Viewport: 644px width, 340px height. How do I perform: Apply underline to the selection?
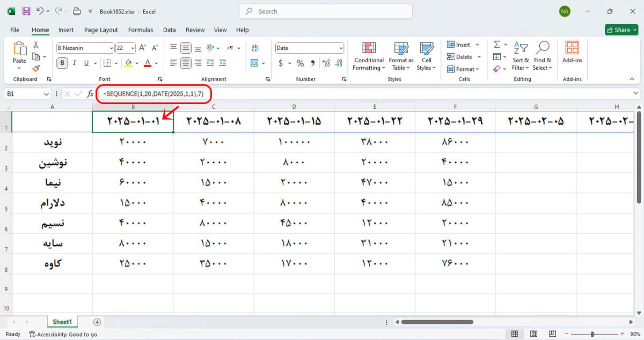pyautogui.click(x=87, y=63)
